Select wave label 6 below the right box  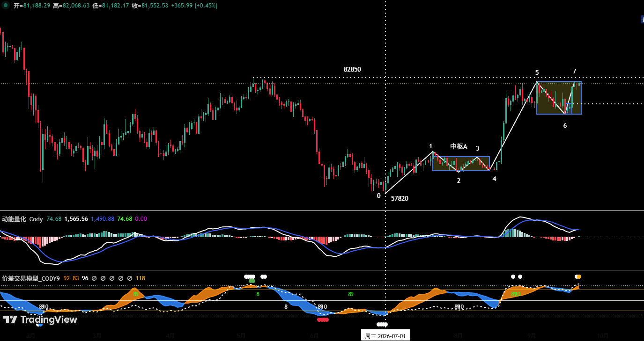coord(565,125)
